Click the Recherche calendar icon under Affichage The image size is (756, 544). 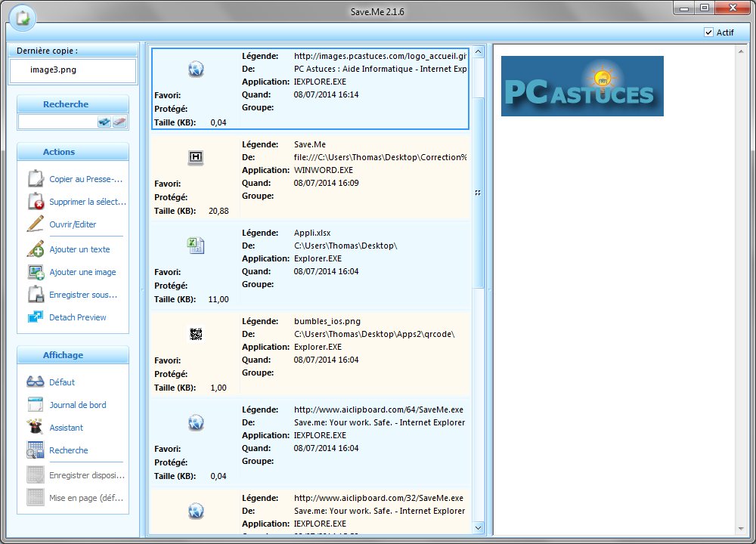click(36, 450)
